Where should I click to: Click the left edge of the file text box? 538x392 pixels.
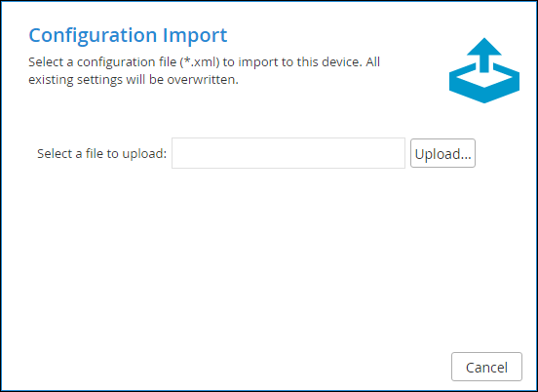[175, 153]
